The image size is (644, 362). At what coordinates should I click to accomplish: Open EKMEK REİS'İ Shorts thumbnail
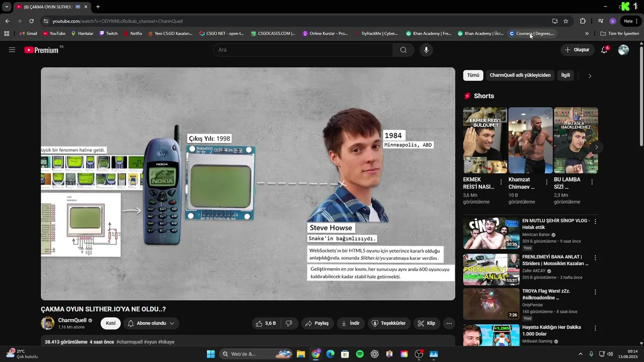[485, 140]
